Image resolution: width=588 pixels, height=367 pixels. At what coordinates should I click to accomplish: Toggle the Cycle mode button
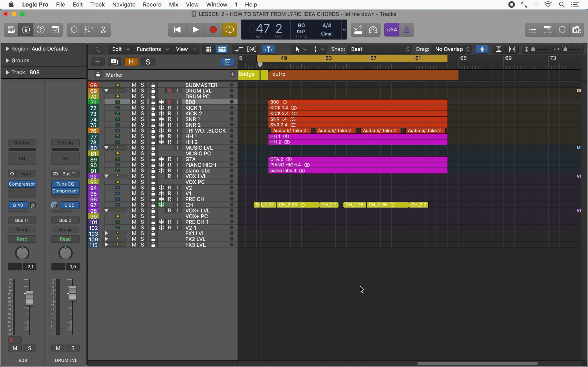[x=230, y=30]
